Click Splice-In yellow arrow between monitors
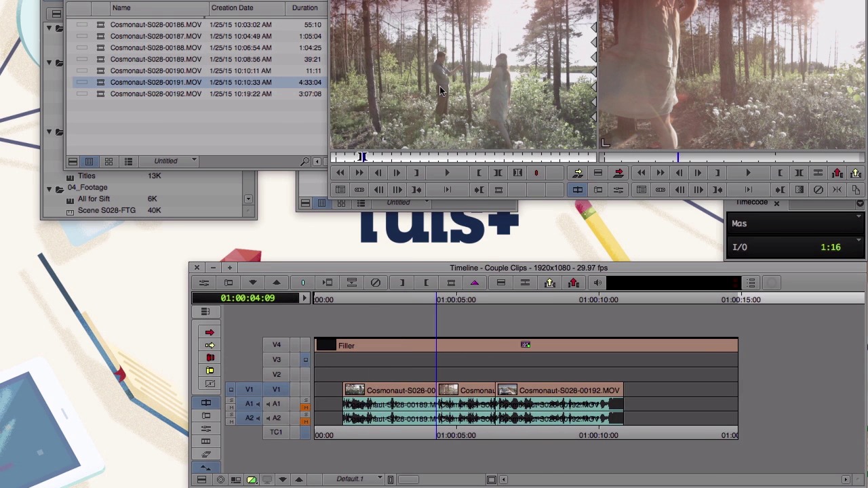 578,174
